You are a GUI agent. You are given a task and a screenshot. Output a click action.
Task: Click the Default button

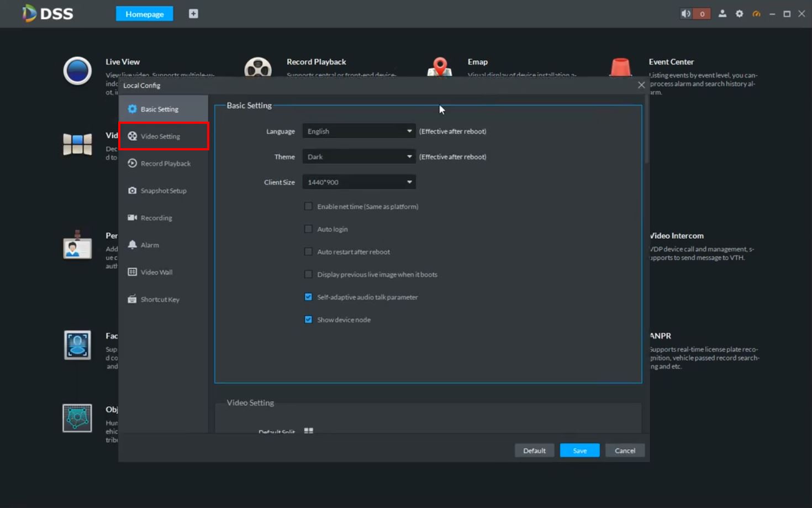(x=534, y=451)
